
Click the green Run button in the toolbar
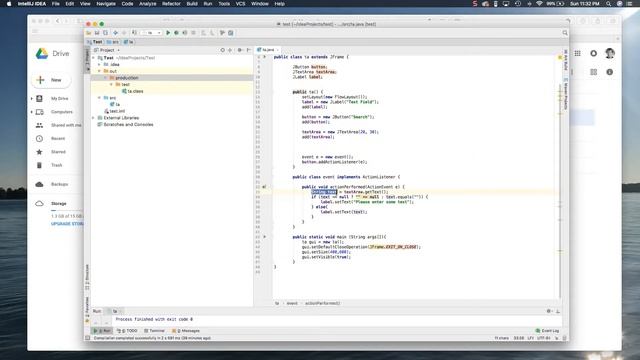[x=168, y=33]
